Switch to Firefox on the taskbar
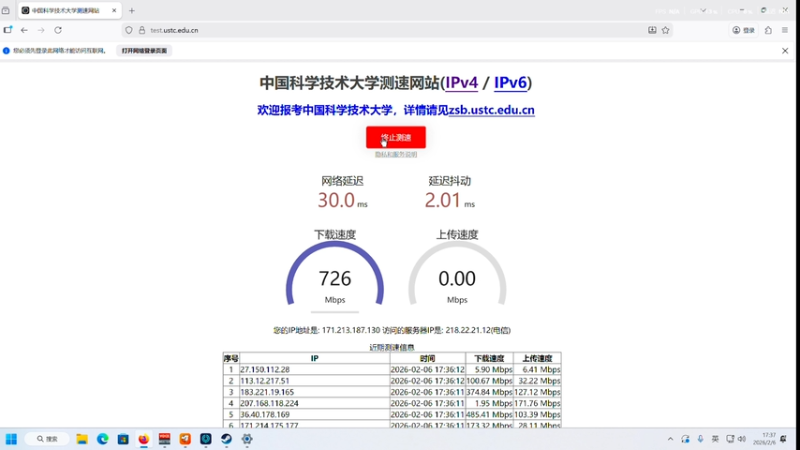This screenshot has width=800, height=450. (144, 439)
